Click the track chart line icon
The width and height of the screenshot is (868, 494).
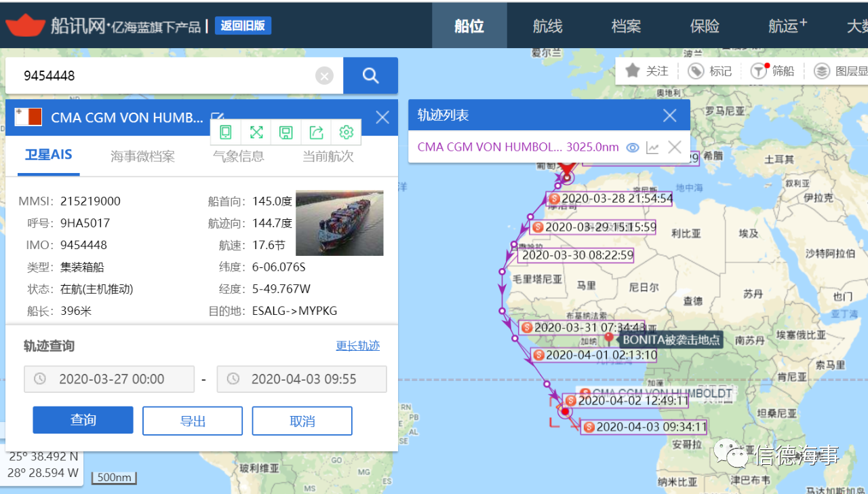pyautogui.click(x=652, y=147)
